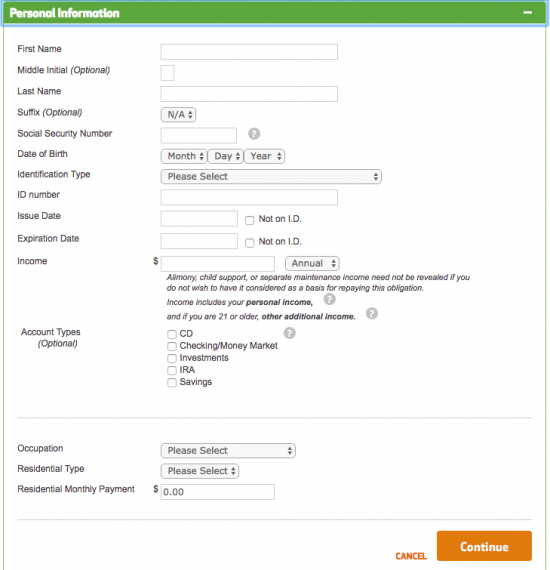The height and width of the screenshot is (570, 550).
Task: Open the Occupation dropdown
Action: coord(228,451)
